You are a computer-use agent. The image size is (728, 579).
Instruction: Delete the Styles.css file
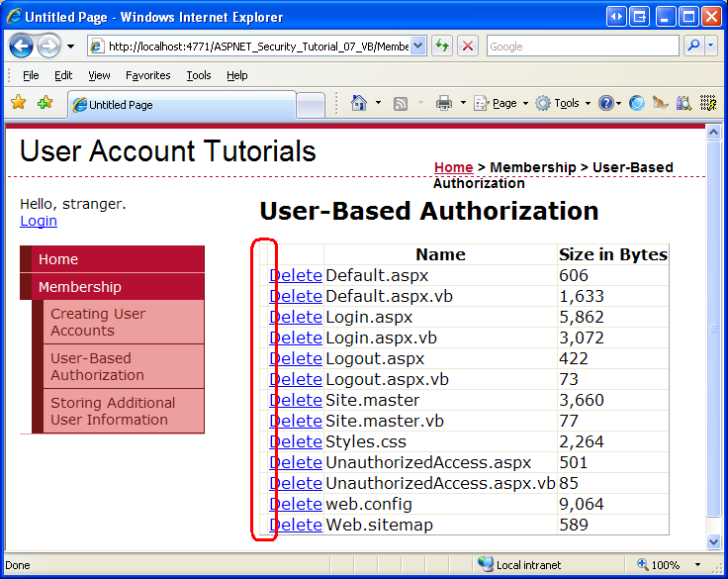pyautogui.click(x=296, y=441)
